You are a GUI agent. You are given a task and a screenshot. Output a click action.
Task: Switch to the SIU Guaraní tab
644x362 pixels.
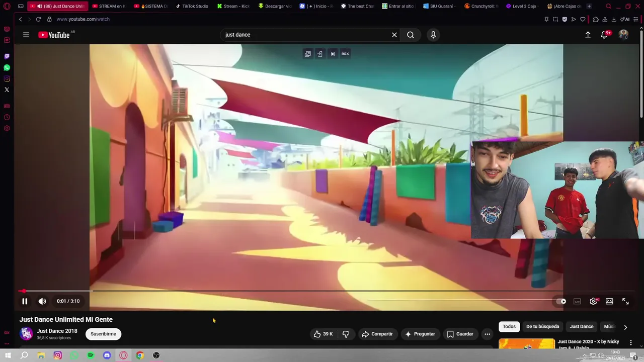point(440,6)
